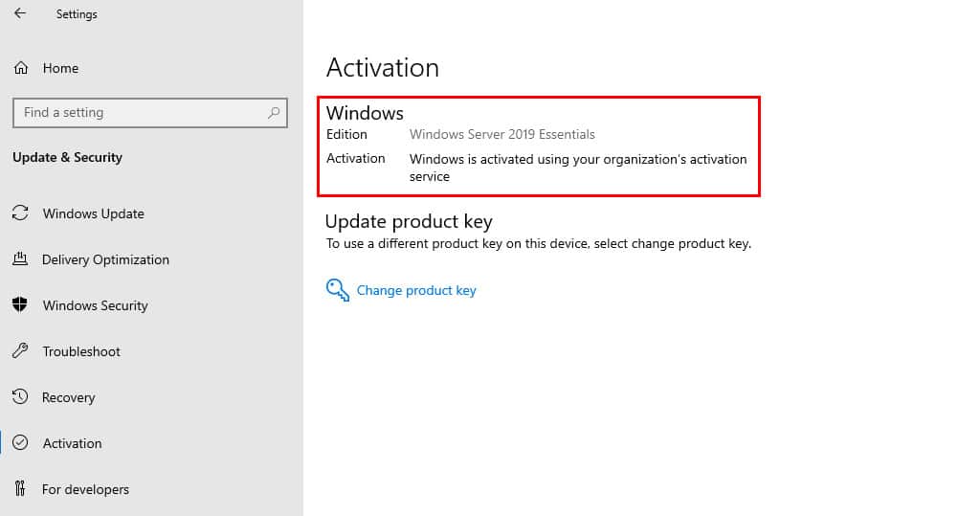Click the Delivery Optimization icon
Image resolution: width=980 pixels, height=516 pixels.
[20, 258]
